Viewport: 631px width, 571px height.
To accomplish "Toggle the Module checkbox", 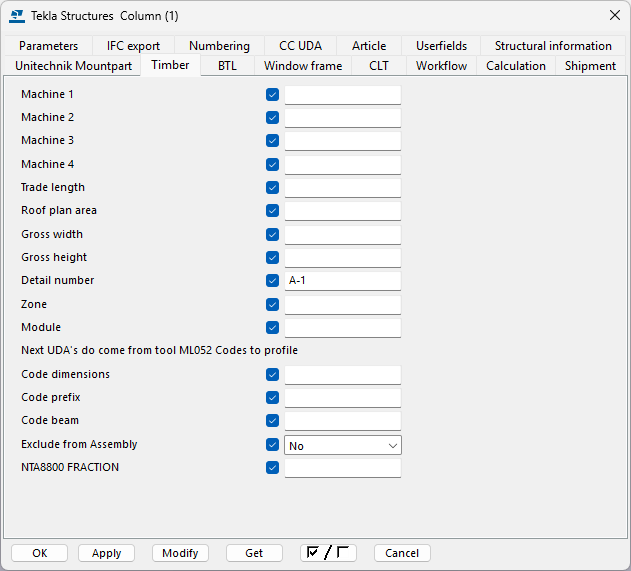I will 272,328.
